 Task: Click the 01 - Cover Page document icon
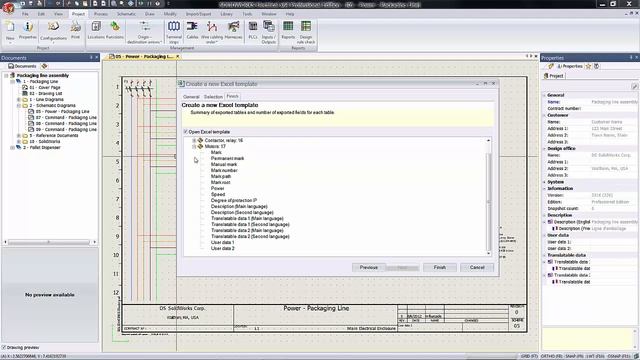[x=25, y=87]
